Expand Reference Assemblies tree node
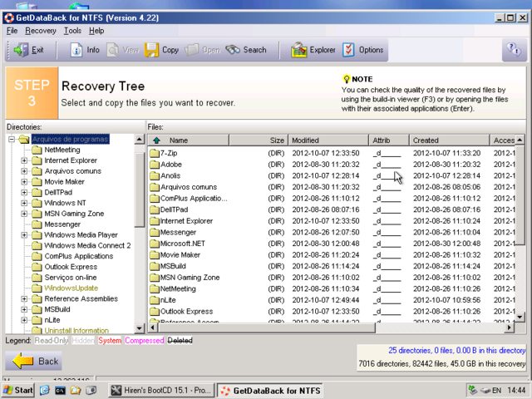The width and height of the screenshot is (532, 399). click(x=24, y=299)
